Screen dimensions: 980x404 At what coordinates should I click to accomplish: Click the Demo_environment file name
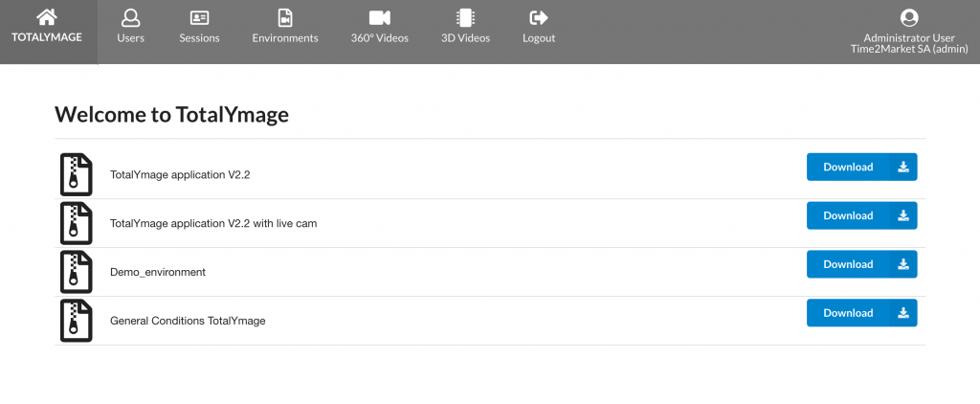[158, 272]
